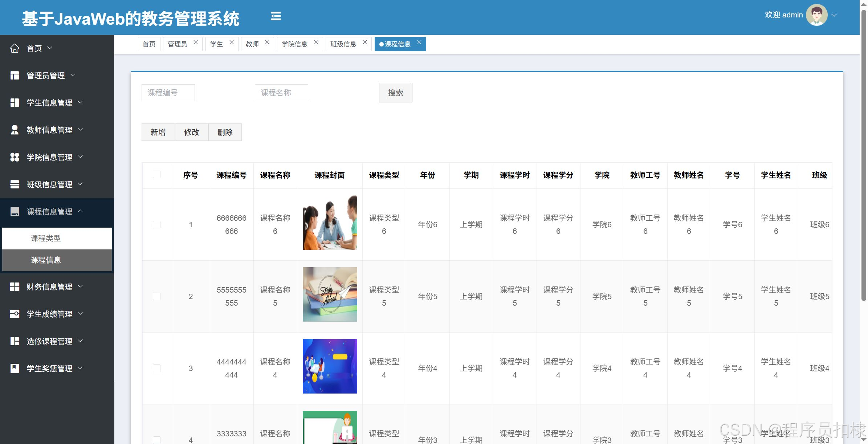The image size is (868, 444).
Task: Click the 学院信息管理 four-dots icon
Action: coord(15,157)
